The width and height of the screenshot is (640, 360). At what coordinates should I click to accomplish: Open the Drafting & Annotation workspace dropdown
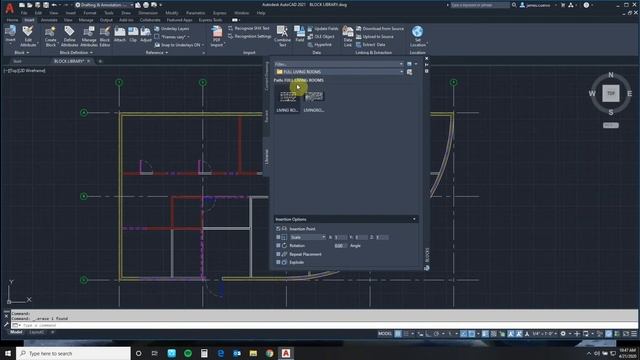click(x=104, y=5)
